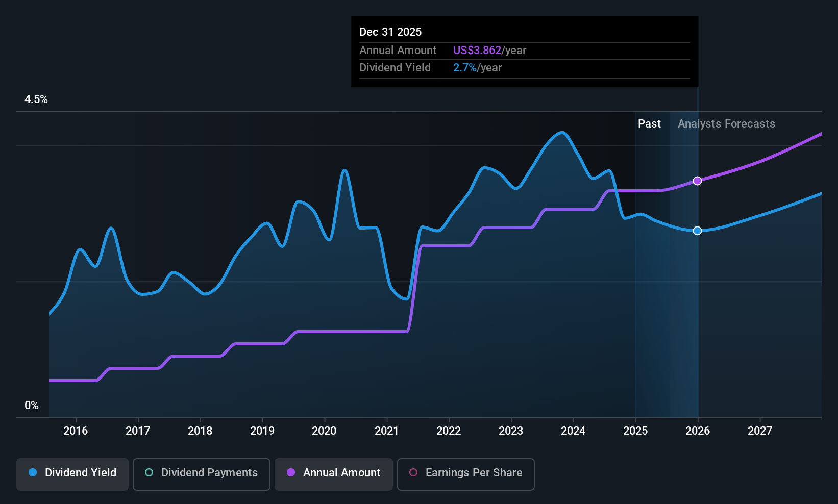Enable the Dividend Payments series
This screenshot has width=838, height=504.
click(202, 474)
